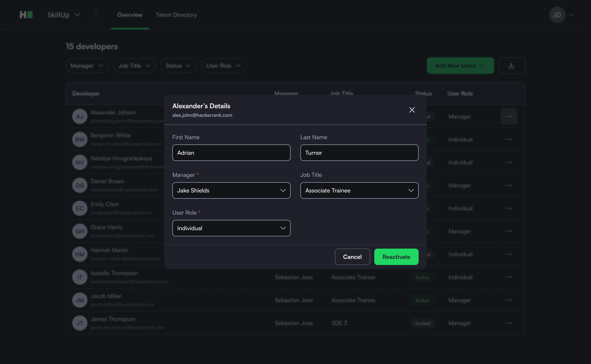Click the First Name input field

(x=231, y=153)
